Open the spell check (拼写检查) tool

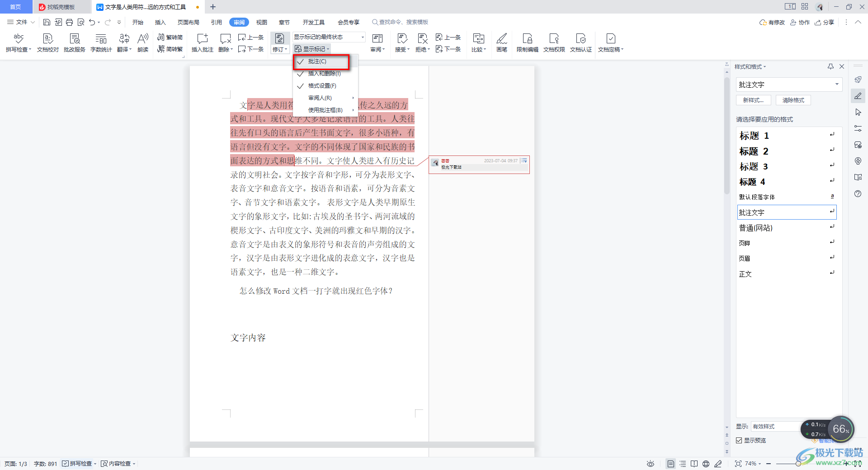click(x=19, y=43)
